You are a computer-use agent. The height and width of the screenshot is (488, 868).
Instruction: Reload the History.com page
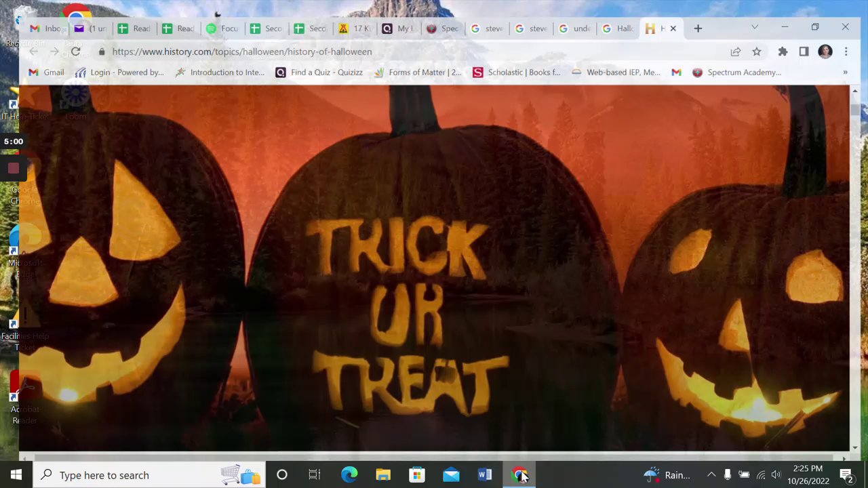pyautogui.click(x=75, y=52)
